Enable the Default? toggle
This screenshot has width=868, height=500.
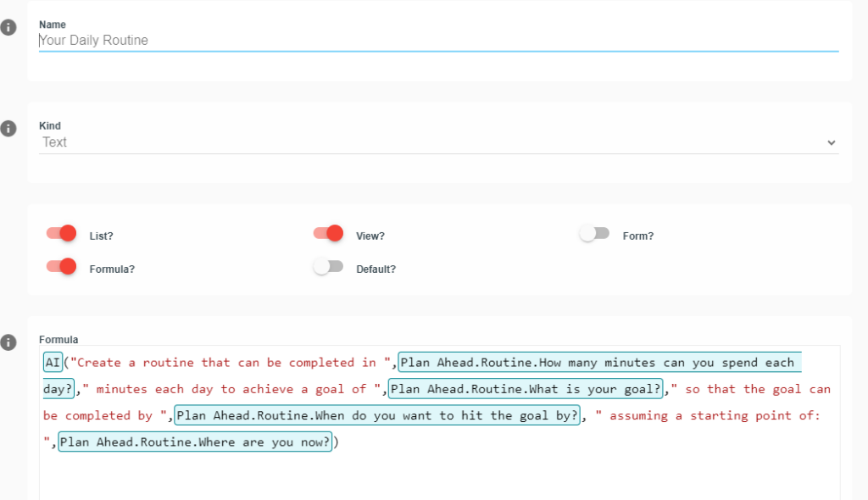click(328, 267)
